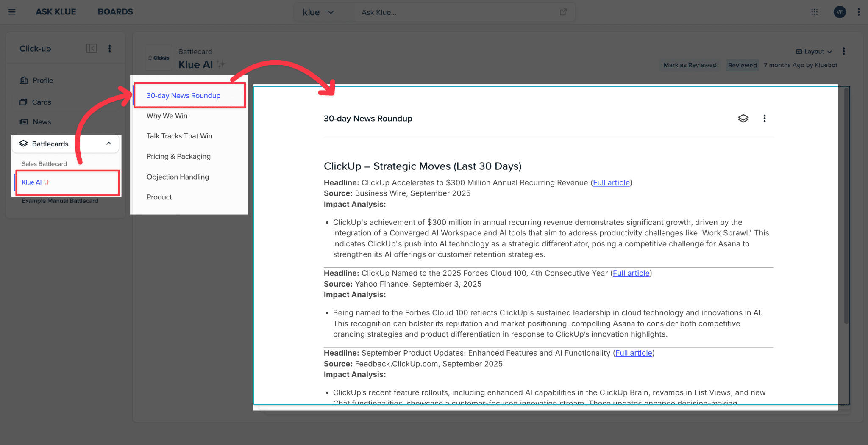Open top bar kebab options menu
Screen dimensions: 868x445
pos(859,12)
